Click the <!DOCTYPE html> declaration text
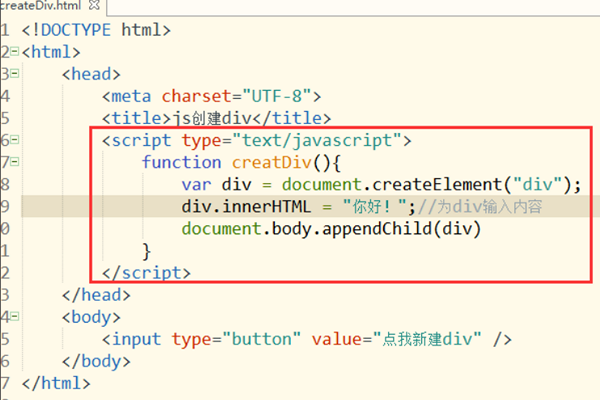 96,30
